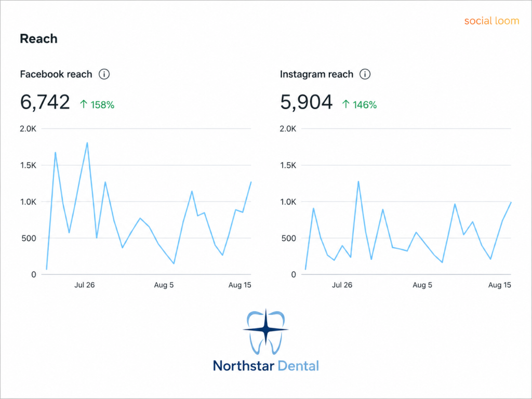The height and width of the screenshot is (399, 532).
Task: Click Aug 15 on Facebook chart axis
Action: [x=240, y=285]
